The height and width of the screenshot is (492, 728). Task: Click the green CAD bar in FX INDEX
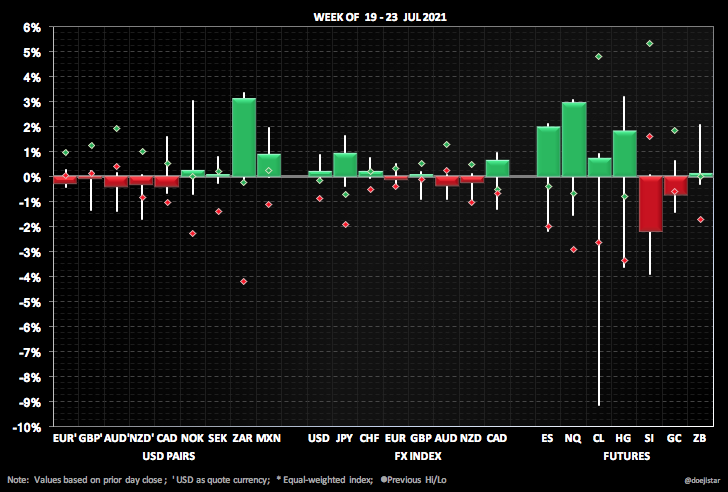coord(497,168)
